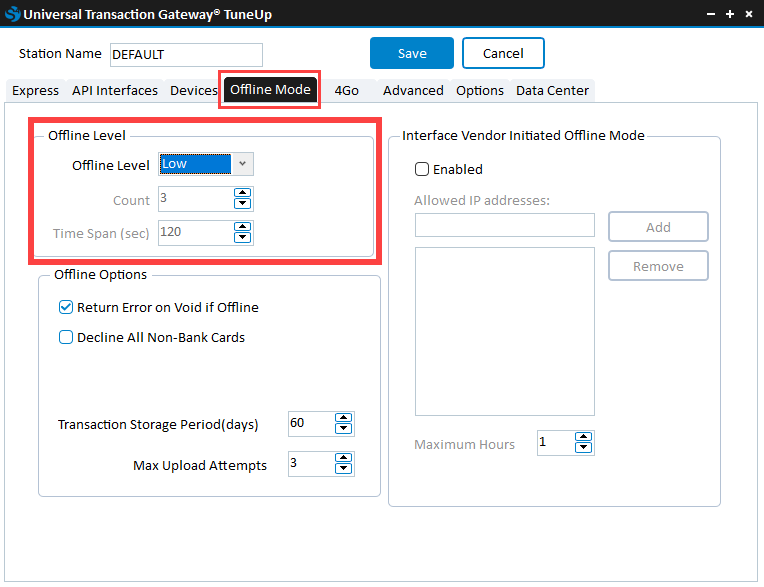Open the 4Go tab
This screenshot has width=764, height=587.
pos(346,91)
